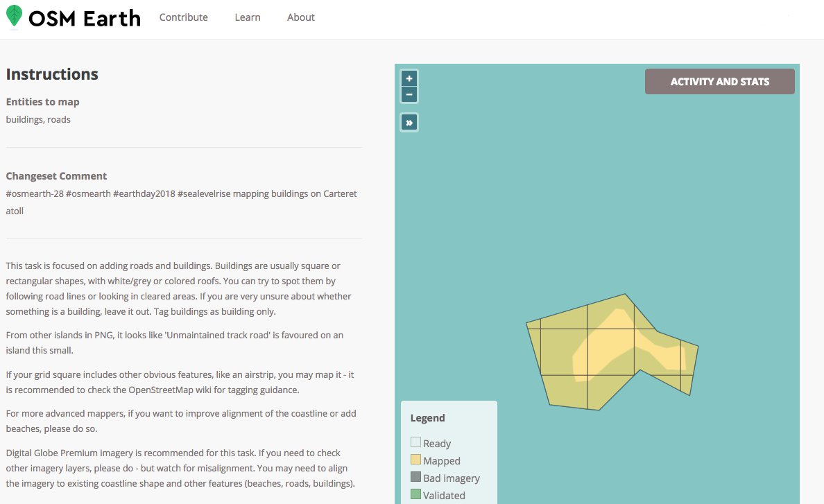Open the Learn menu

pyautogui.click(x=248, y=17)
